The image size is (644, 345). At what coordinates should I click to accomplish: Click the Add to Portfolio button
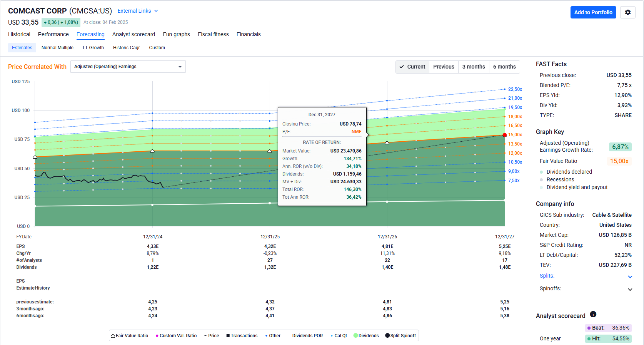(x=593, y=12)
